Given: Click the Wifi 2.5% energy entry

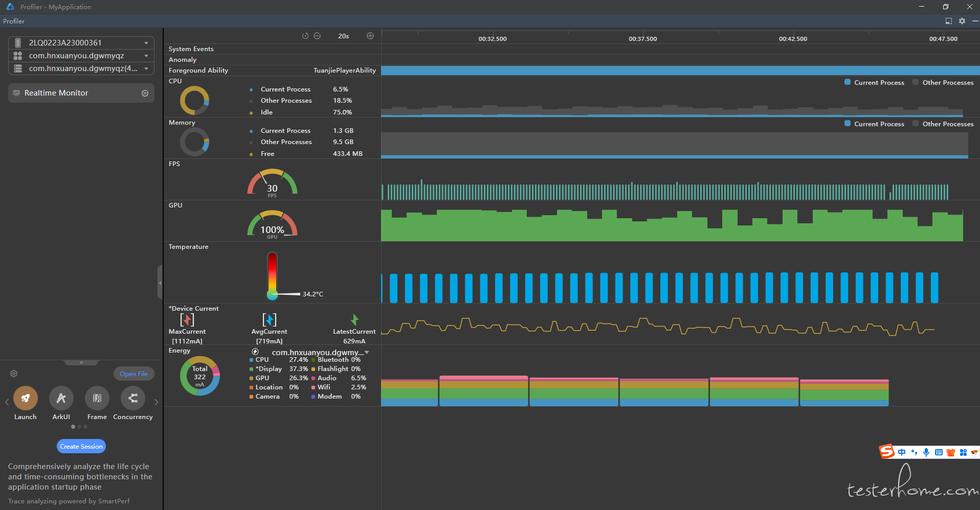Looking at the screenshot, I should tap(339, 387).
